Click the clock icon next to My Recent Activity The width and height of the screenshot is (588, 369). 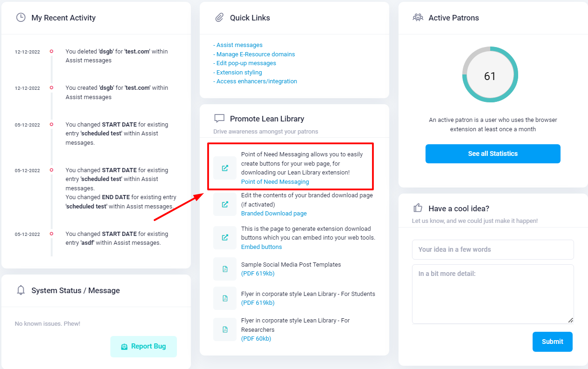(x=20, y=18)
